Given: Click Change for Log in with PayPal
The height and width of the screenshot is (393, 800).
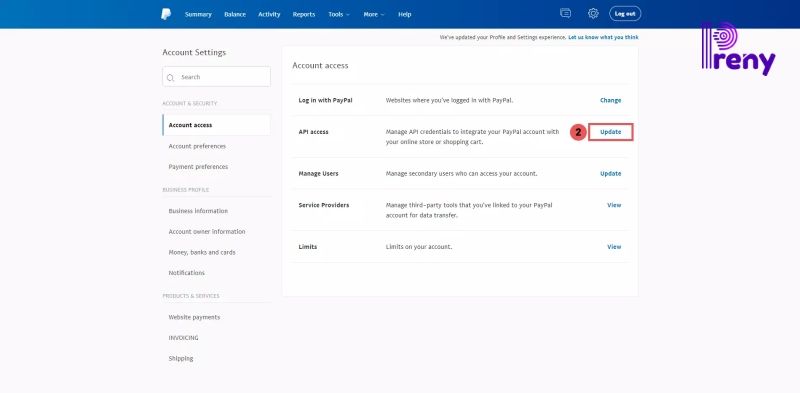Looking at the screenshot, I should point(610,101).
